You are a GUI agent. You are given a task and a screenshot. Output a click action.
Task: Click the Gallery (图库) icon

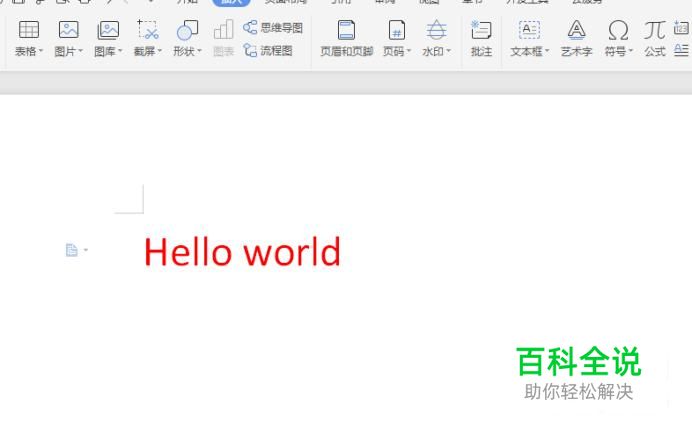click(x=108, y=30)
